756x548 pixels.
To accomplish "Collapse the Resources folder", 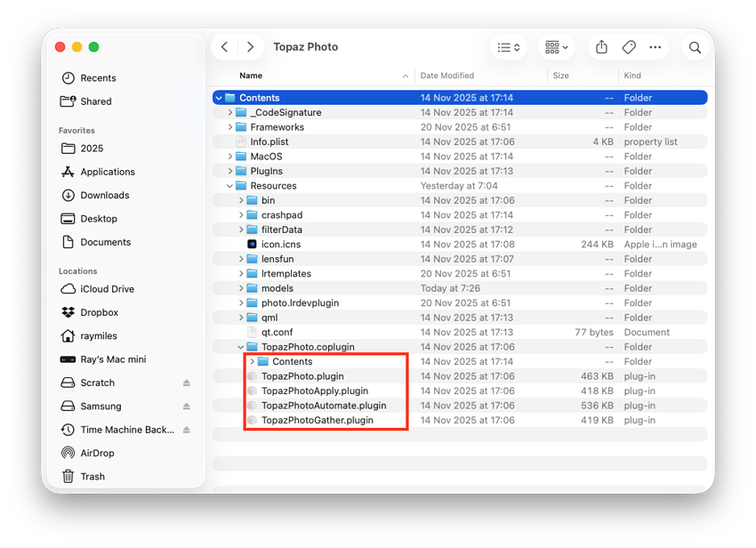I will [232, 185].
